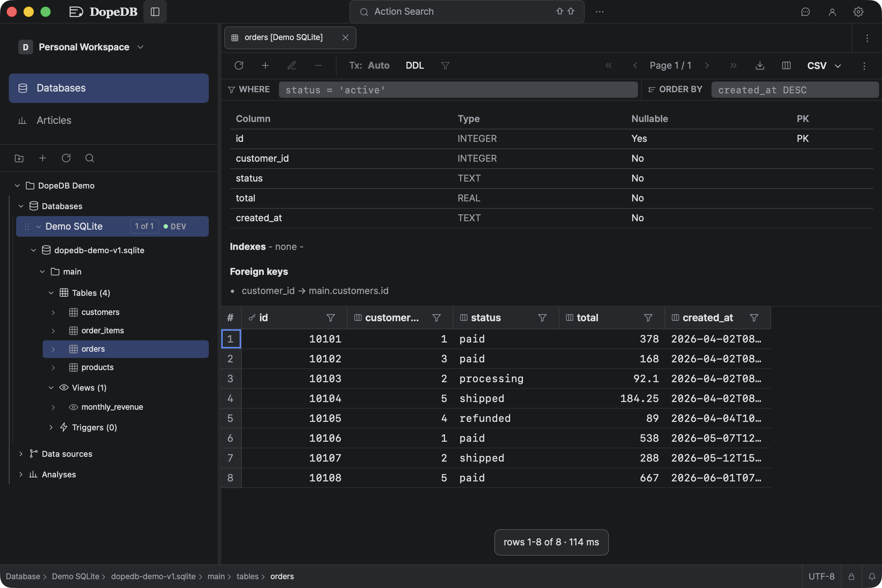The width and height of the screenshot is (882, 588).
Task: Refresh the orders table data
Action: 239,66
